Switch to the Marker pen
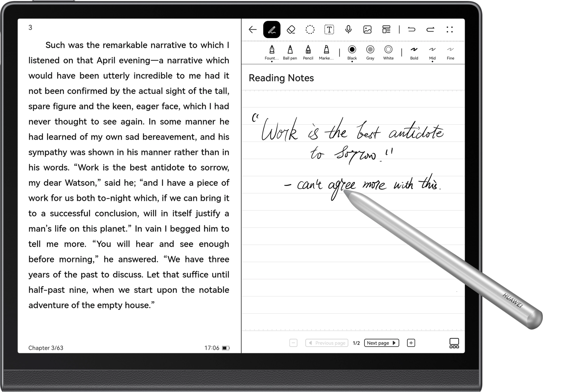563x392 pixels. (x=326, y=52)
